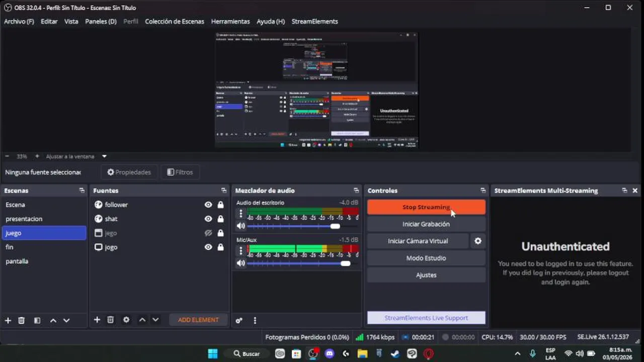Open the Paneles menu
Screen dimensions: 644x362
[101, 22]
